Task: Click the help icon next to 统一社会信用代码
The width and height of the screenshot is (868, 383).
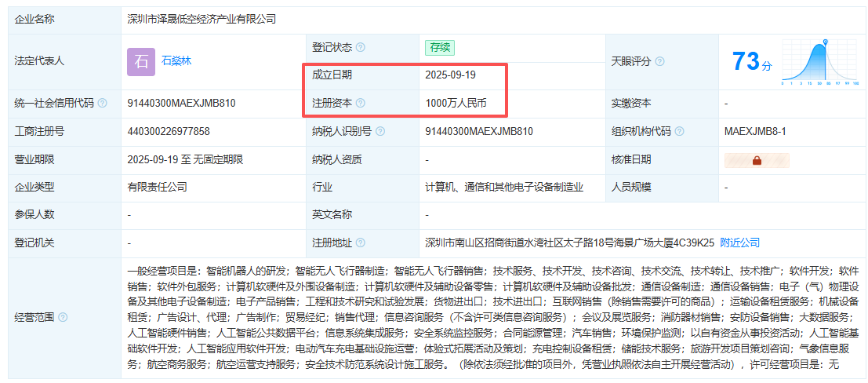Action: [x=102, y=103]
